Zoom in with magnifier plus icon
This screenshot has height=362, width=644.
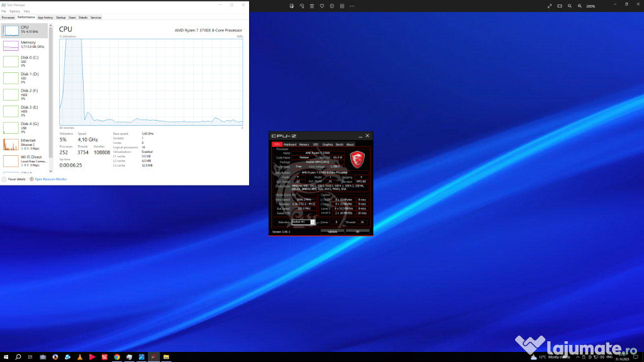click(579, 6)
